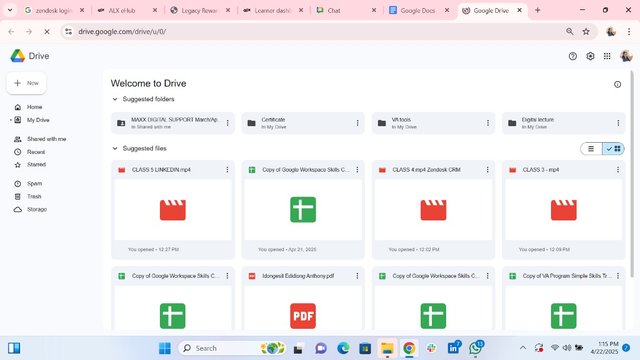Open WhatsApp from the taskbar
This screenshot has width=640, height=360.
click(x=476, y=348)
